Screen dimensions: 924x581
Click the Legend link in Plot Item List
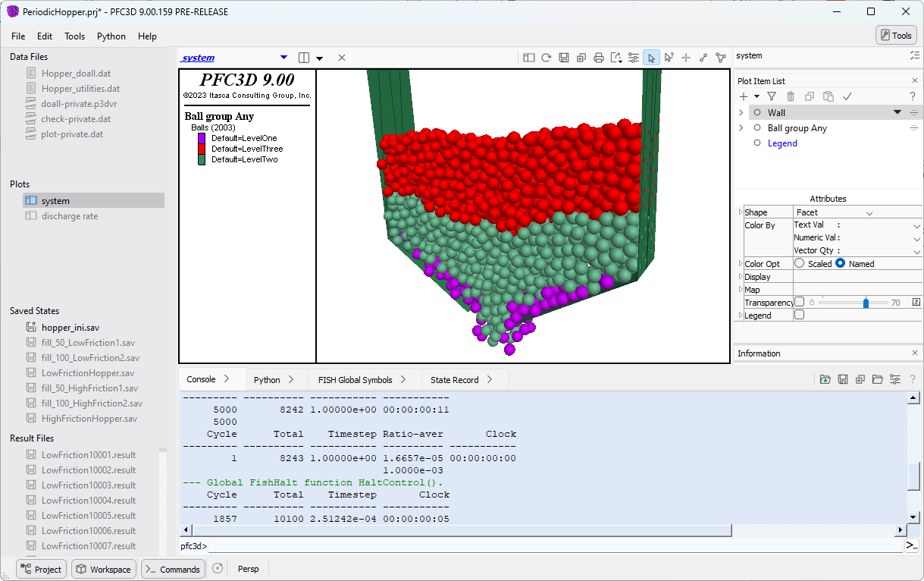(782, 143)
